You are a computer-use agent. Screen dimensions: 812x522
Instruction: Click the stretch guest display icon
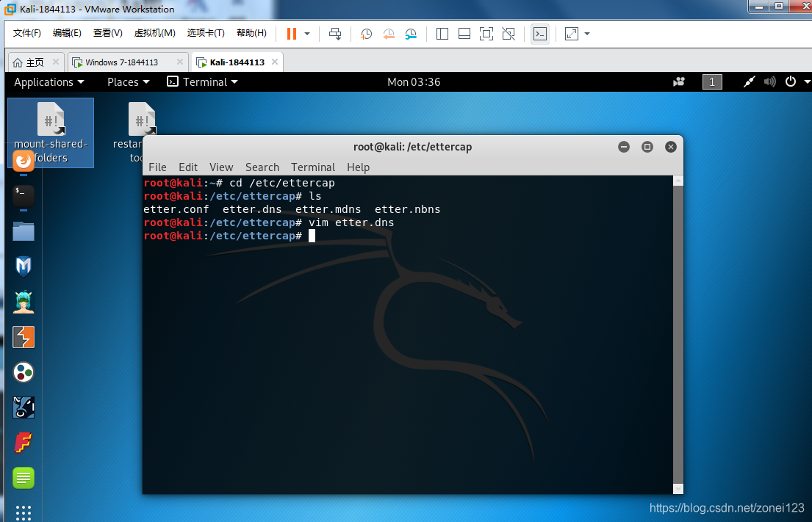571,34
